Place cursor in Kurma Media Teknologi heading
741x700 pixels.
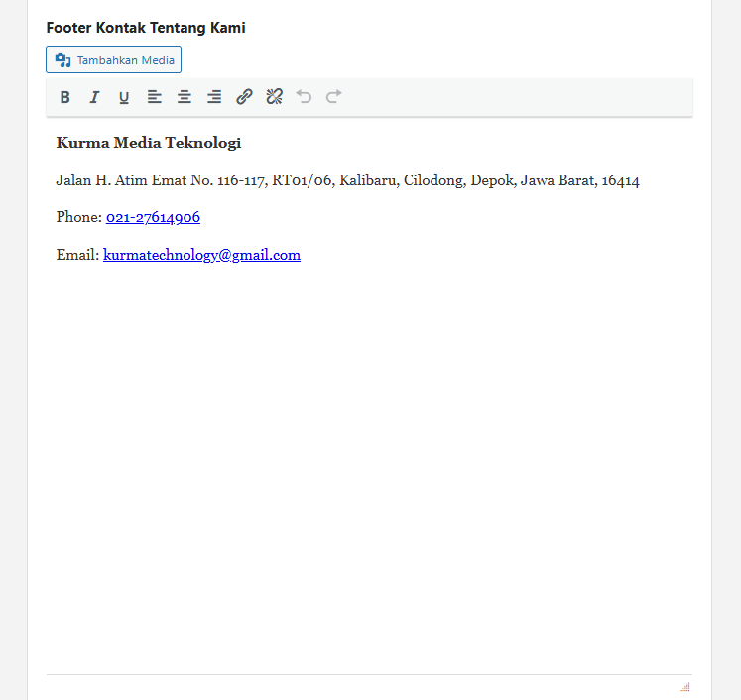(x=149, y=143)
